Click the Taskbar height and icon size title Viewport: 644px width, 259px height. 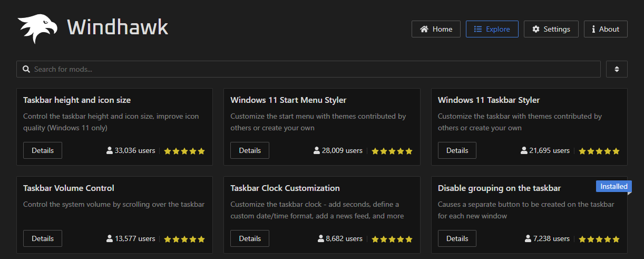click(x=77, y=100)
